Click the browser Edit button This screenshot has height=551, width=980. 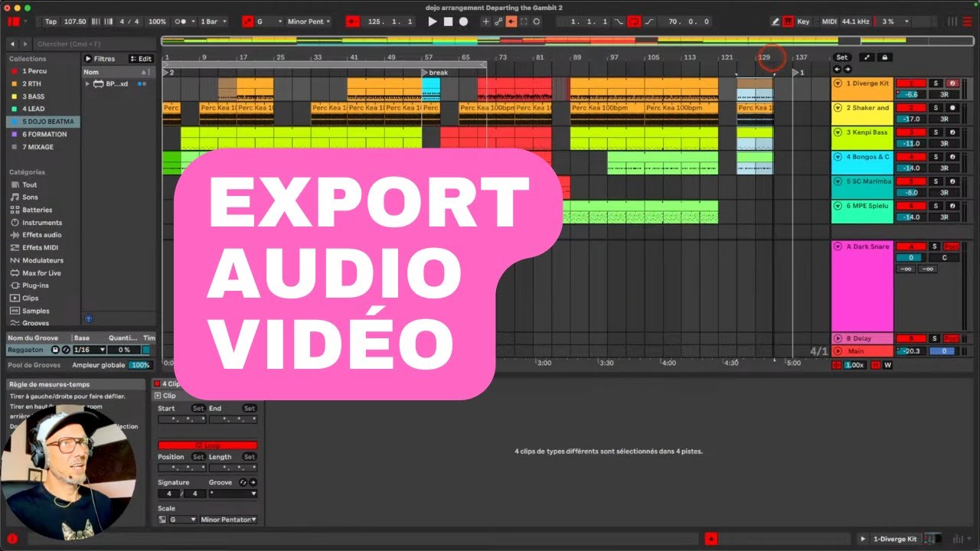pos(142,59)
